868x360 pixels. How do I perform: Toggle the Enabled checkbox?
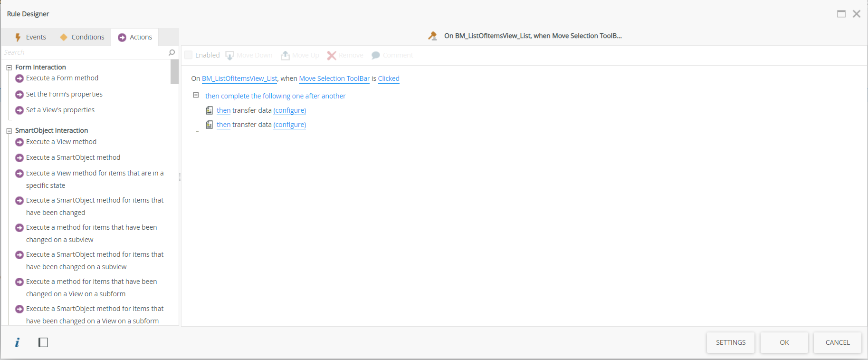(189, 55)
